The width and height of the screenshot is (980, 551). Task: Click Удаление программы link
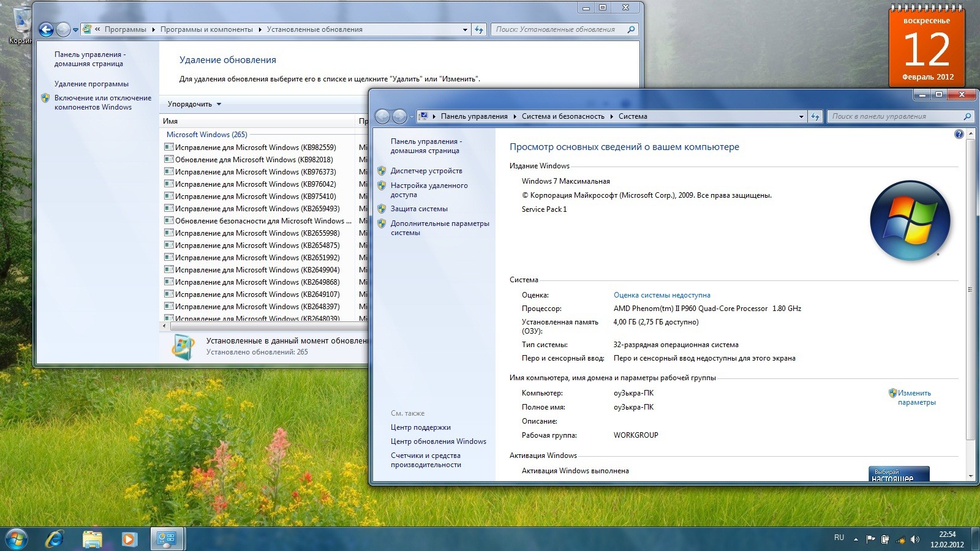click(91, 84)
